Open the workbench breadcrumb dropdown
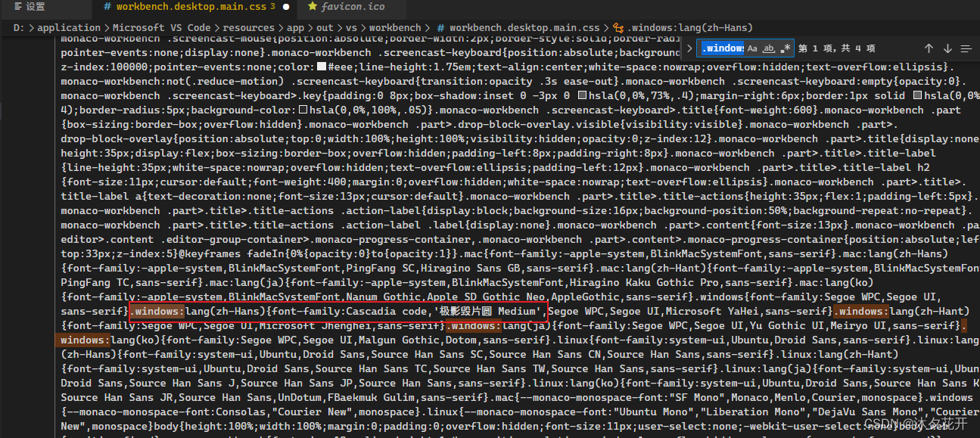 [x=397, y=27]
